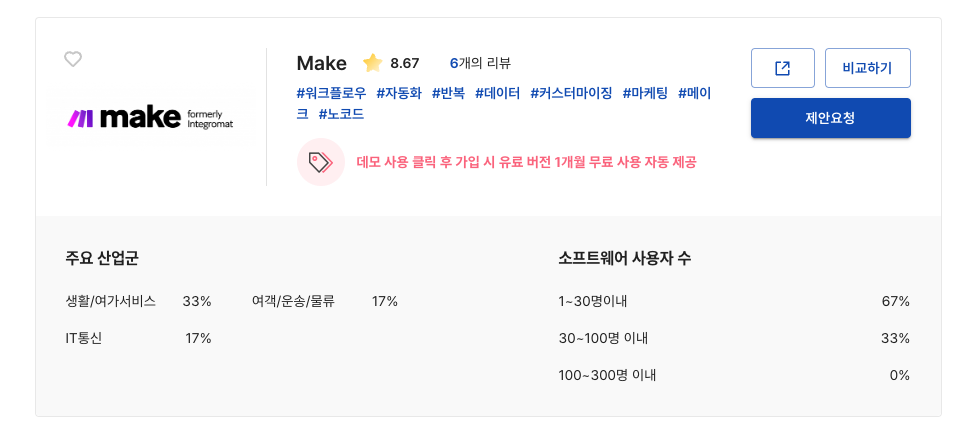Select the #데이터 hashtag
The width and height of the screenshot is (958, 429).
(497, 93)
